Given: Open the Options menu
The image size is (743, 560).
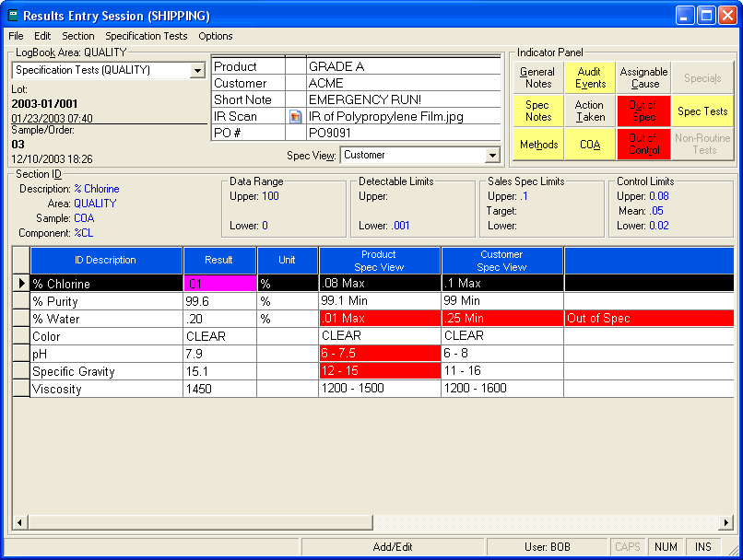Looking at the screenshot, I should tap(216, 36).
